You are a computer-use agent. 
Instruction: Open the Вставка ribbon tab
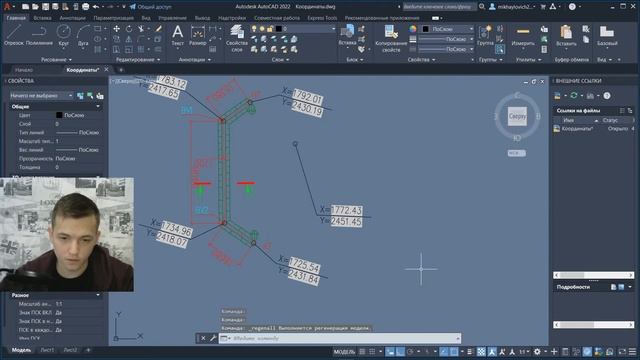tap(42, 18)
